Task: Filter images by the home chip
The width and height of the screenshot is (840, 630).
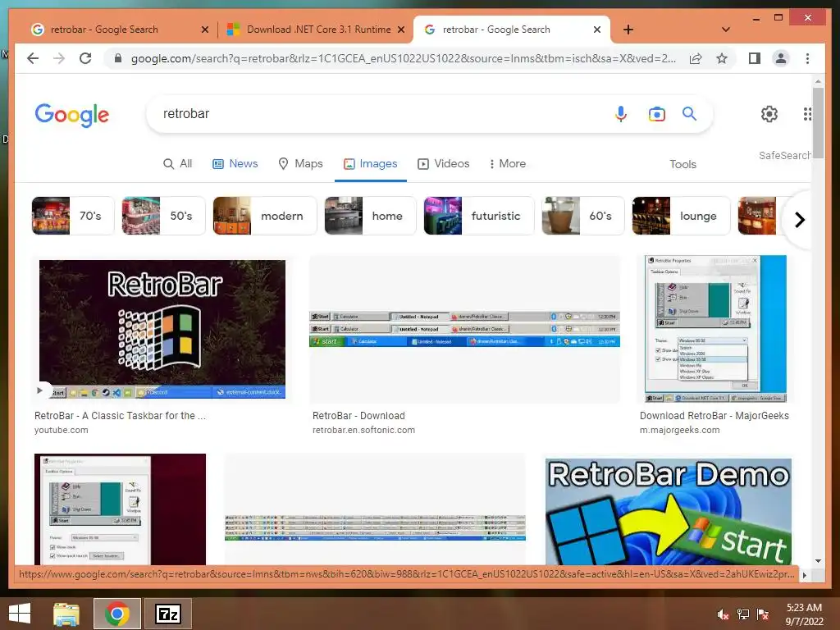Action: (x=370, y=216)
